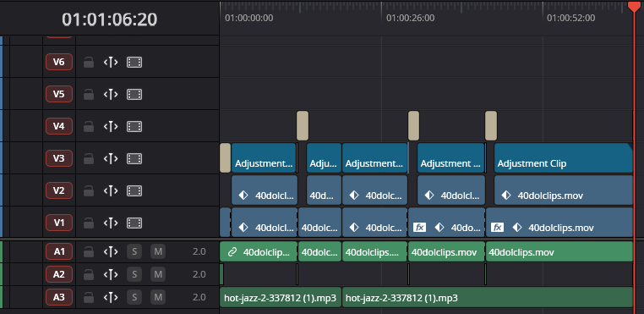
Task: Toggle auto track selector on V2
Action: (111, 191)
